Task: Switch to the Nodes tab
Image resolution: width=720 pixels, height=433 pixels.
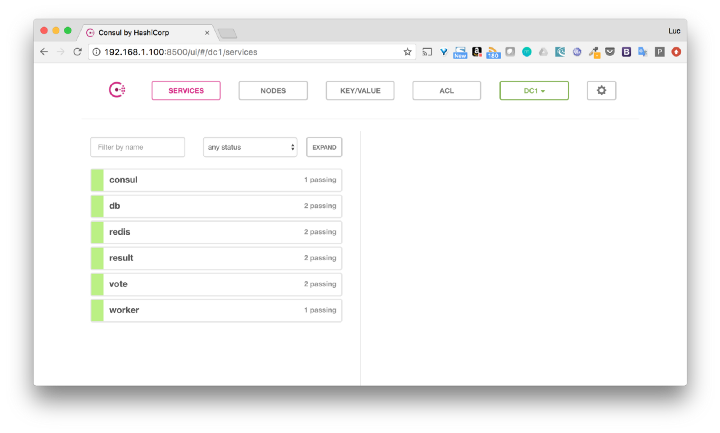Action: click(273, 90)
